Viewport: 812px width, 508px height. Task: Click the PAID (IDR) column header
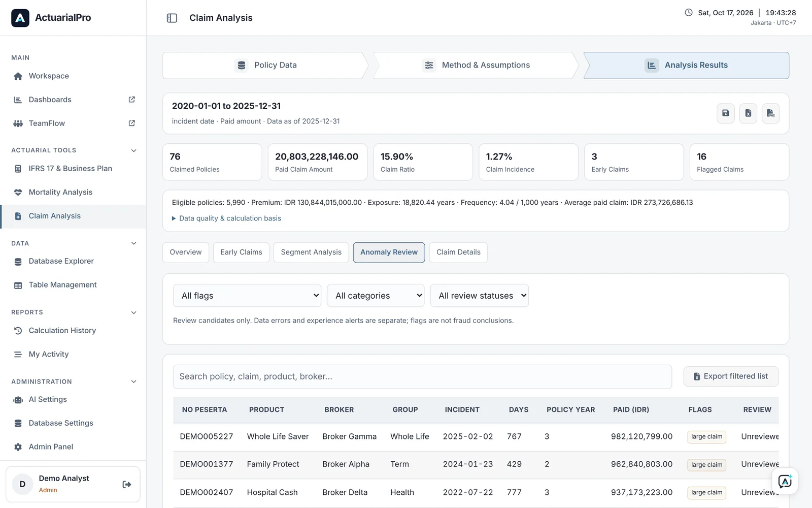[631, 410]
